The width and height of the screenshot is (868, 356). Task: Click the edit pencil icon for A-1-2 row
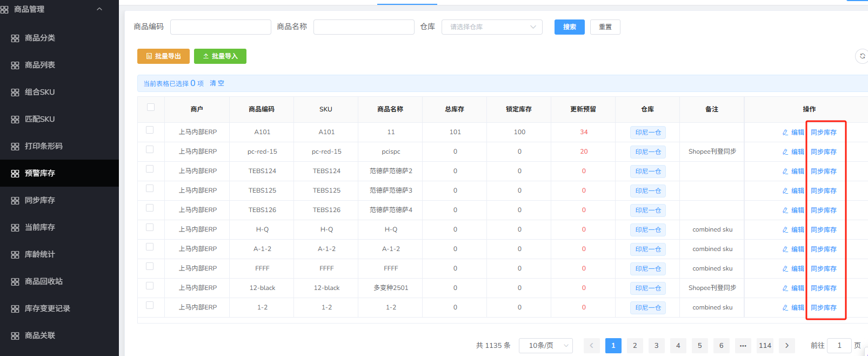[x=785, y=249]
